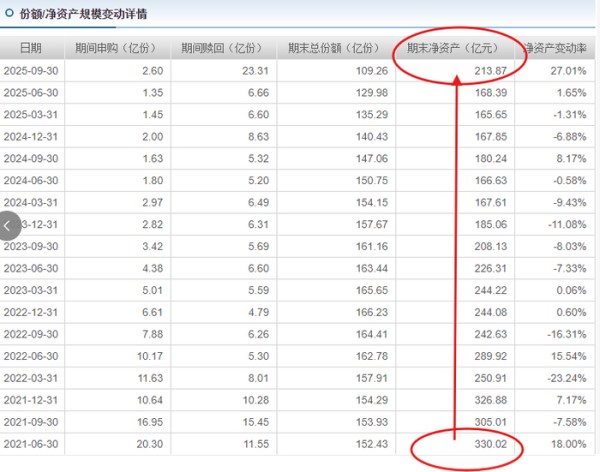Image resolution: width=600 pixels, height=472 pixels.
Task: Click the circle icon beside section title
Action: [x=9, y=14]
